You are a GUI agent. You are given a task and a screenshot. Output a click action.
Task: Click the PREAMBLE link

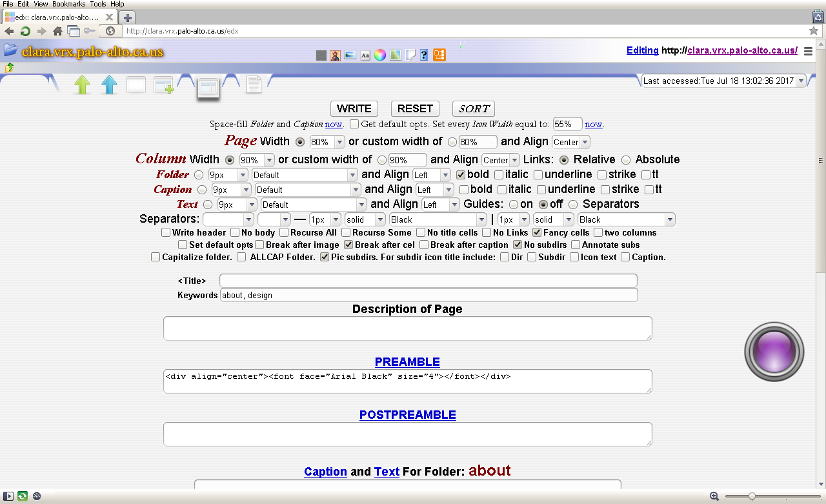tap(407, 362)
